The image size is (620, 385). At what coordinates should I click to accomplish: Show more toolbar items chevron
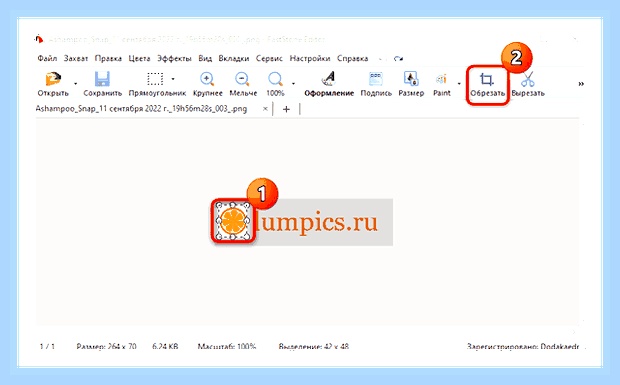click(x=581, y=84)
